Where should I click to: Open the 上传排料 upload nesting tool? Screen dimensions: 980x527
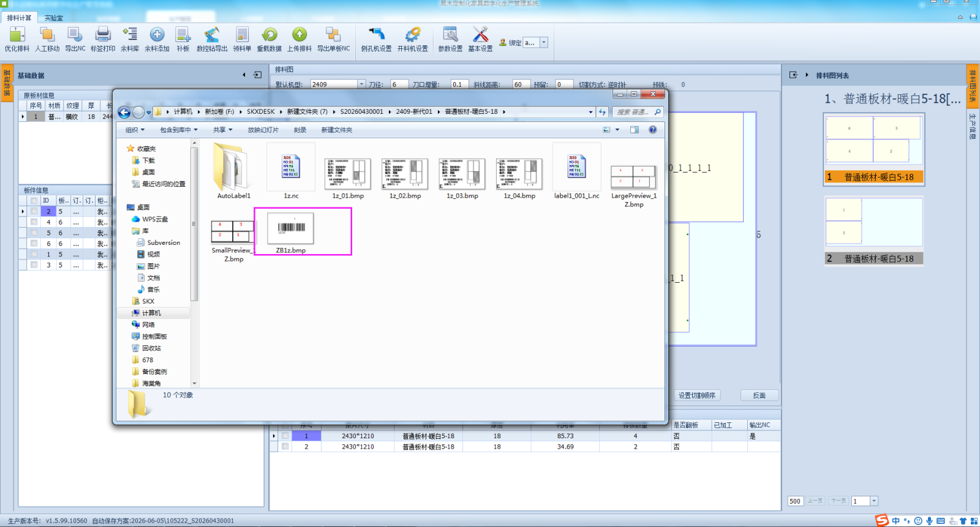(300, 40)
